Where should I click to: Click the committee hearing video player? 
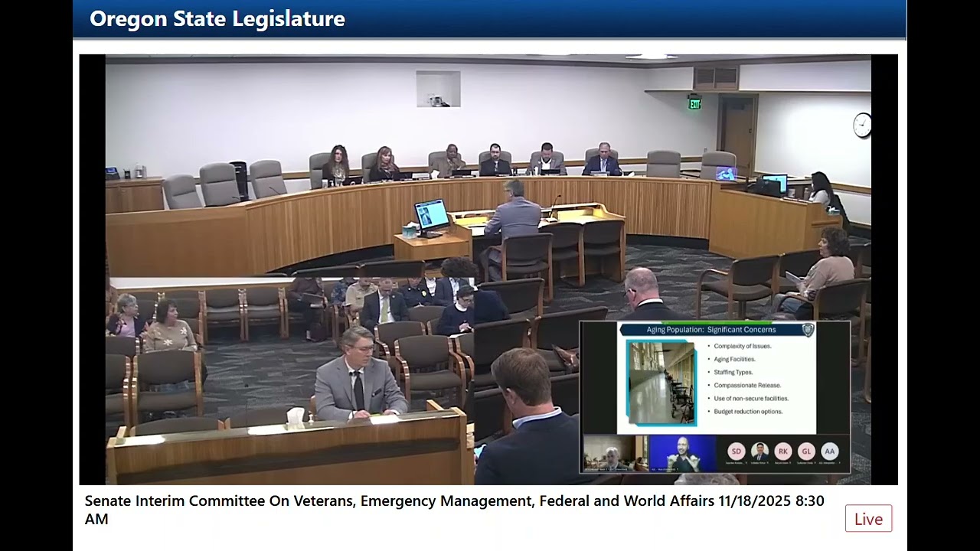point(488,269)
